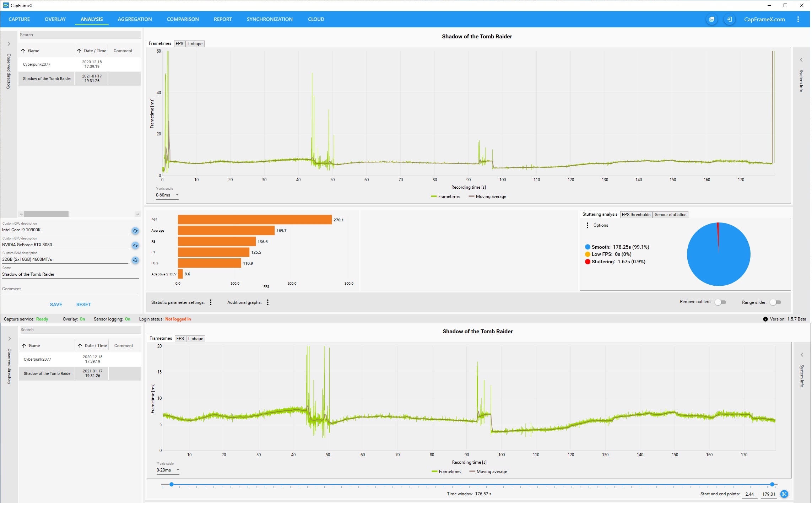Refresh the custom CPU description
Image resolution: width=812 pixels, height=506 pixels.
[x=135, y=231]
